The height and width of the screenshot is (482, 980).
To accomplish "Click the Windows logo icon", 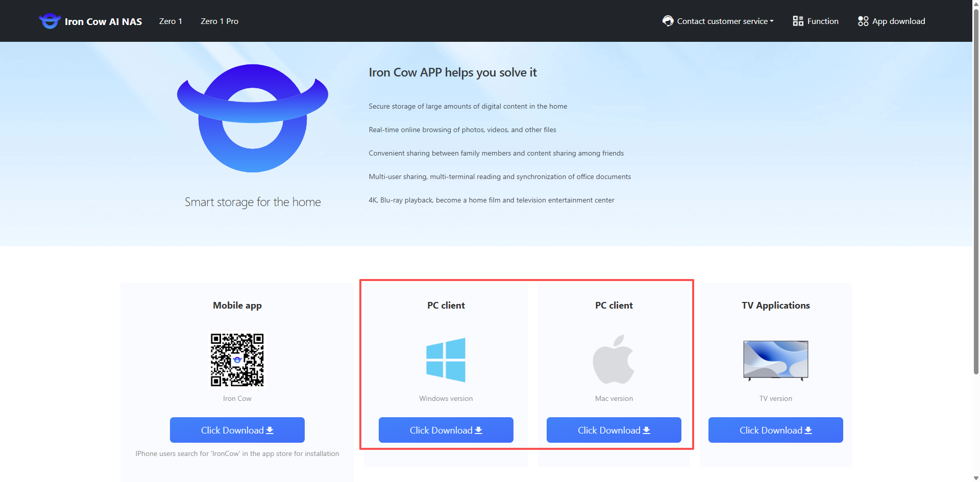I will tap(446, 360).
